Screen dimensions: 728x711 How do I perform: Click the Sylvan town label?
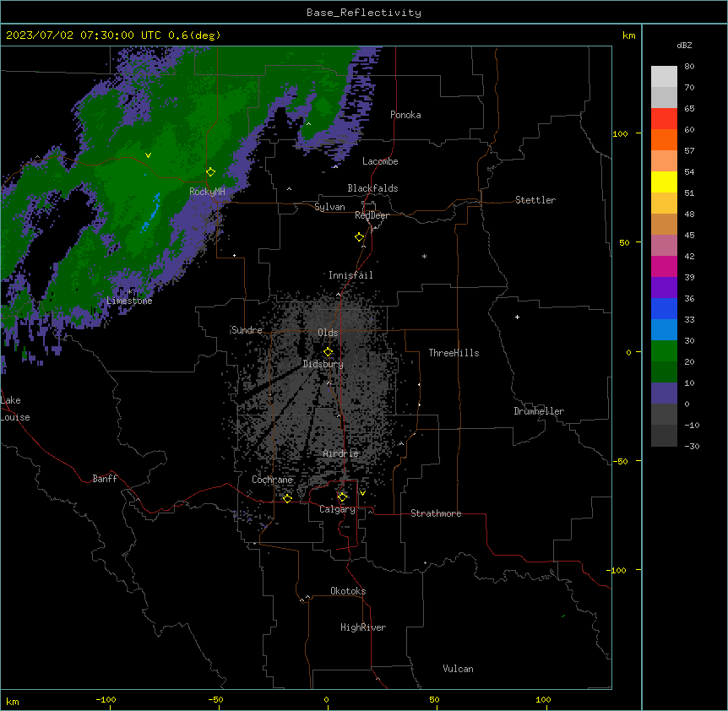[x=329, y=207]
